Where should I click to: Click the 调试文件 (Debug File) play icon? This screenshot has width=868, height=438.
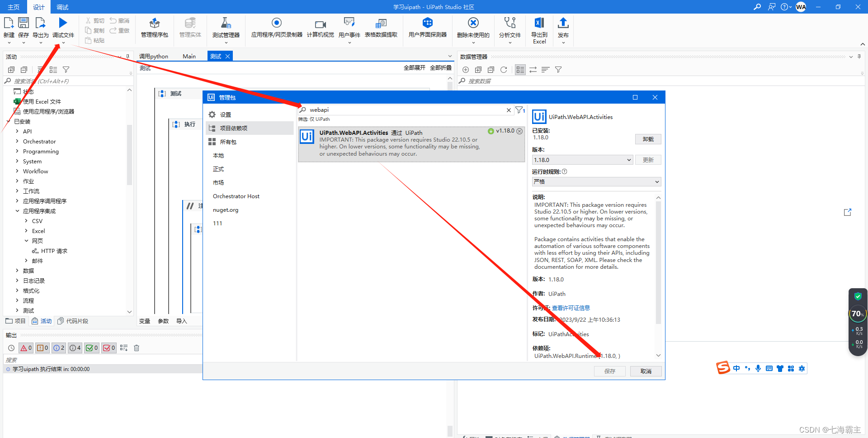pos(63,23)
